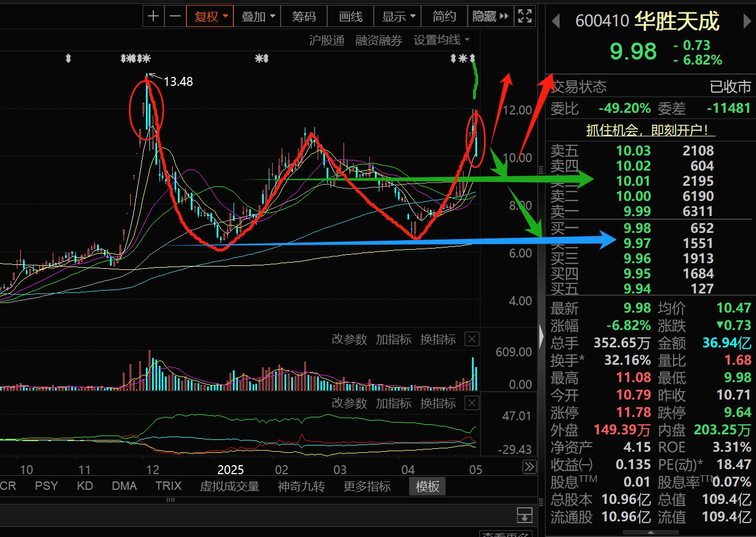Click the 换手 value 32.16%
The image size is (756, 537).
point(627,360)
